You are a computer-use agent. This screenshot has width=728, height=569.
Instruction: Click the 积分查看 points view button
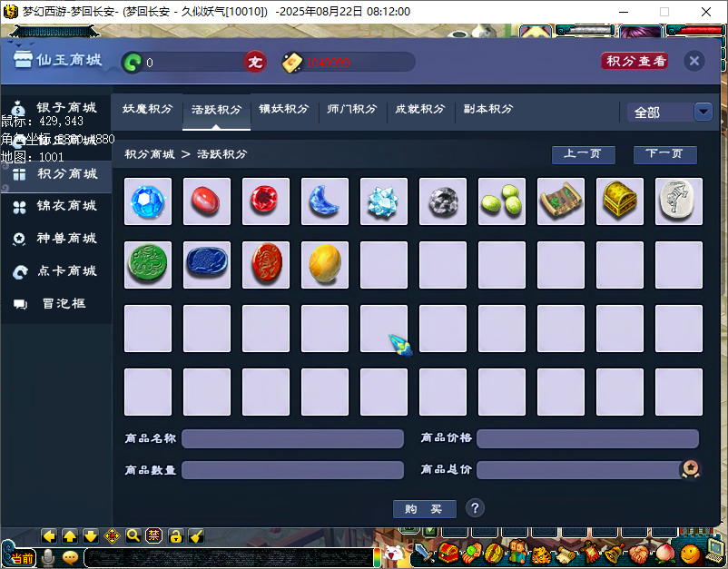635,61
